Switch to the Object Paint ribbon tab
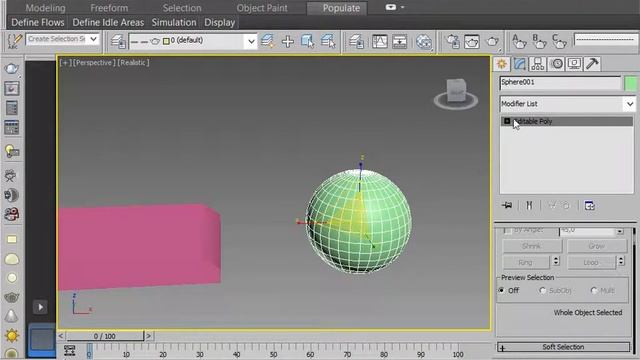Image resolution: width=640 pixels, height=360 pixels. click(262, 8)
